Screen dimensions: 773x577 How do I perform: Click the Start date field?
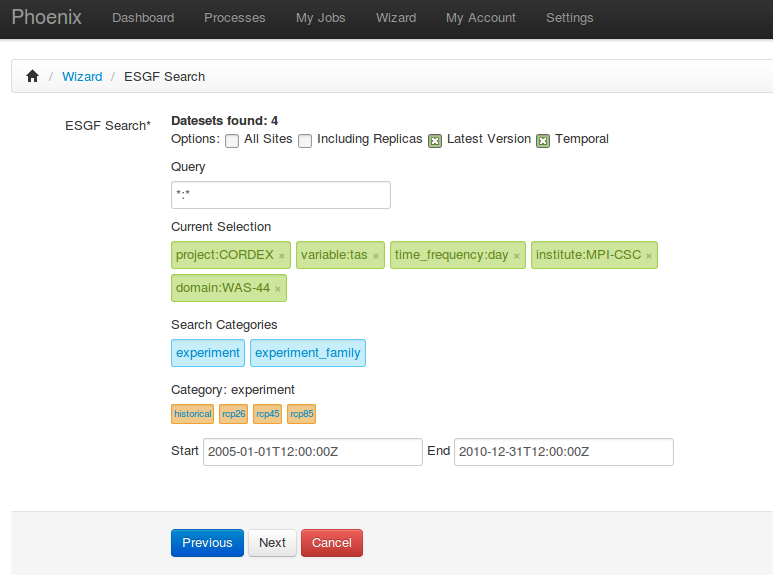coord(313,452)
